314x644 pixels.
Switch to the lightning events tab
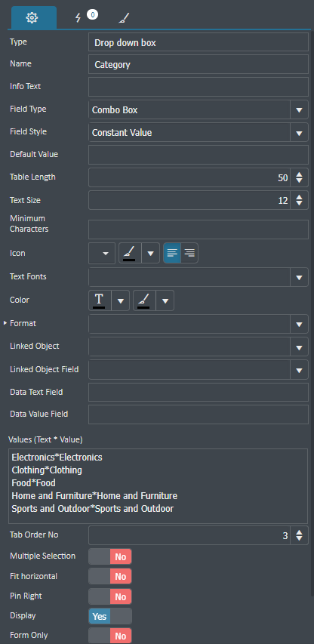pyautogui.click(x=78, y=18)
